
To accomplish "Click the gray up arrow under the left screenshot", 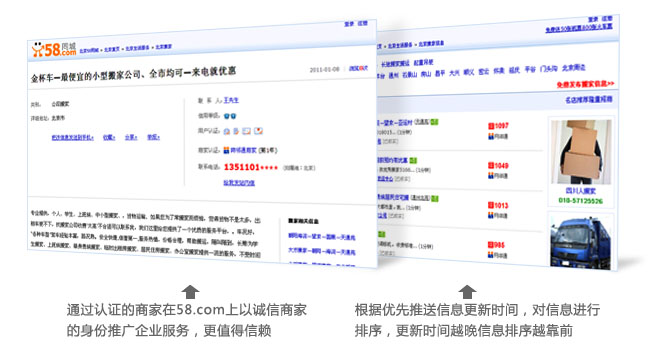I will click(x=190, y=292).
